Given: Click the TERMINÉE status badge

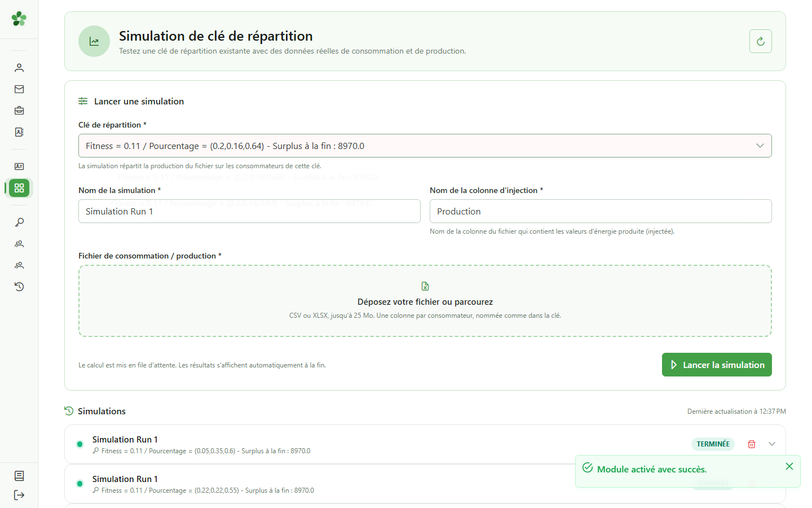Looking at the screenshot, I should [x=713, y=444].
